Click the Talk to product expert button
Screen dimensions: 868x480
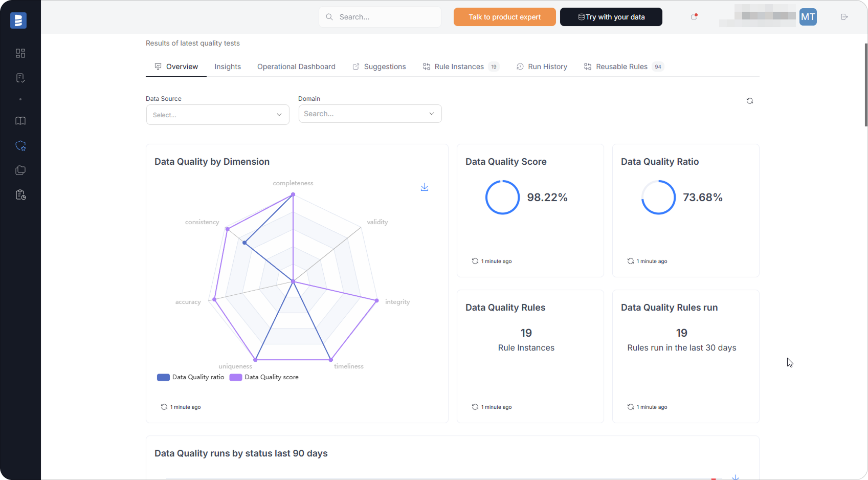(x=504, y=16)
